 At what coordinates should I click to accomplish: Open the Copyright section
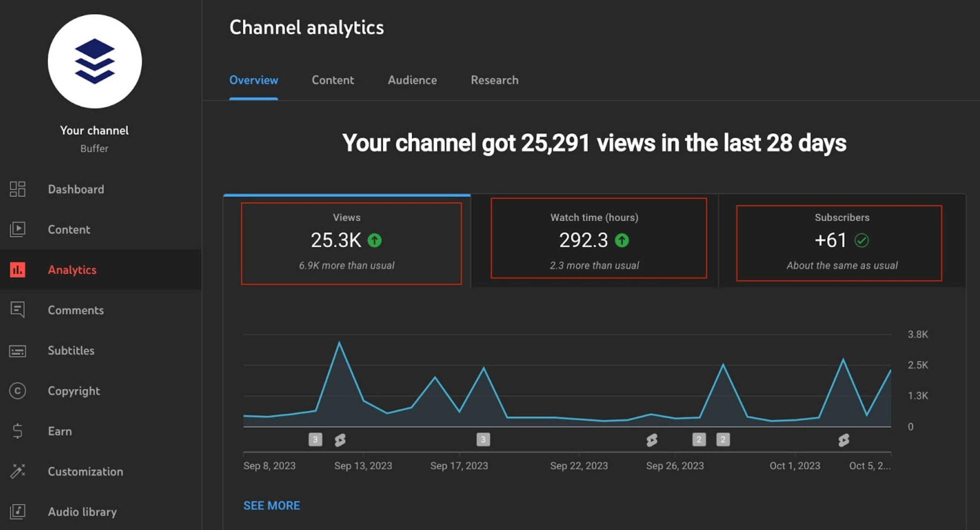74,391
